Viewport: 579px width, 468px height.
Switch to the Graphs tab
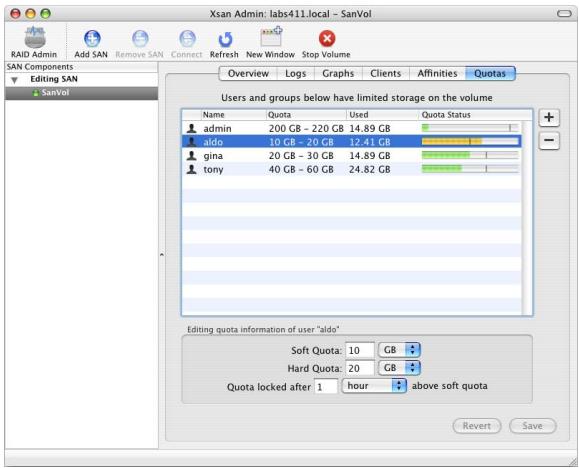pyautogui.click(x=338, y=74)
